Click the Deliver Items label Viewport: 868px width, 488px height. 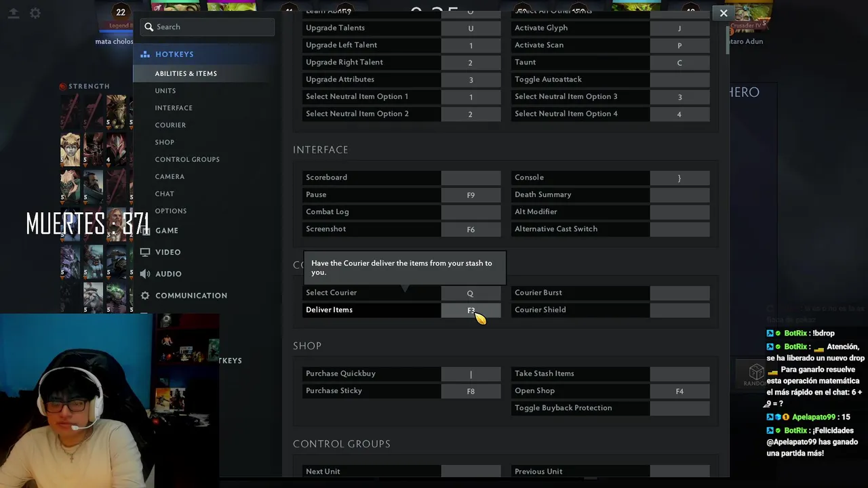pos(329,310)
